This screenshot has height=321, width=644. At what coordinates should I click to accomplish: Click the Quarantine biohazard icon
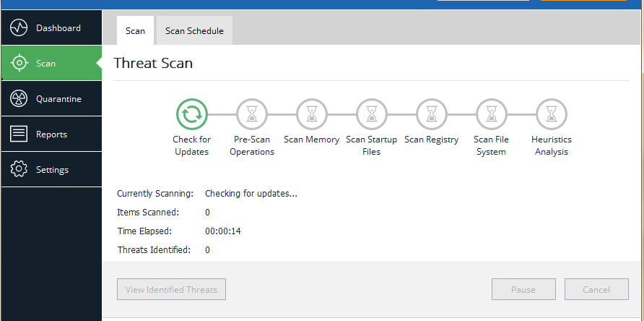(19, 99)
